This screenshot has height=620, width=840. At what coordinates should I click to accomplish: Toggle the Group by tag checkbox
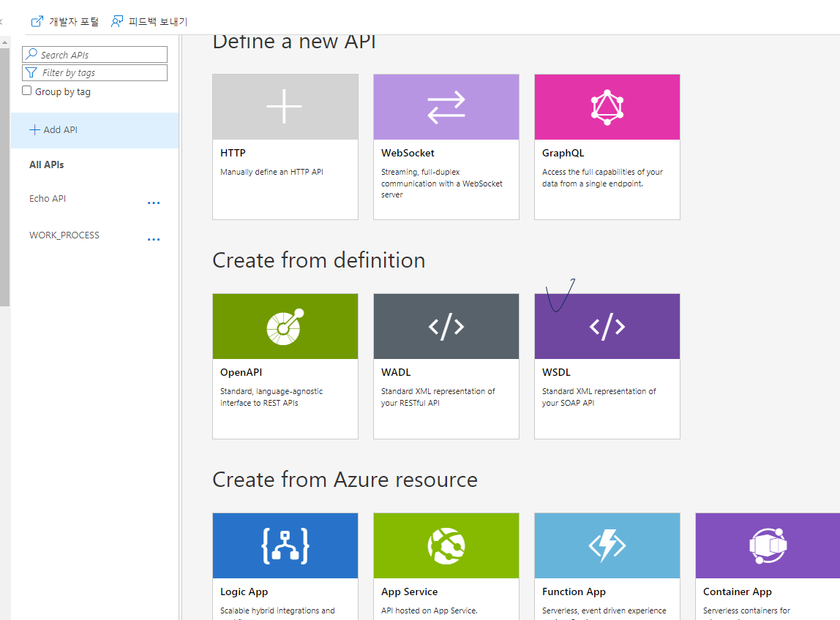click(27, 91)
